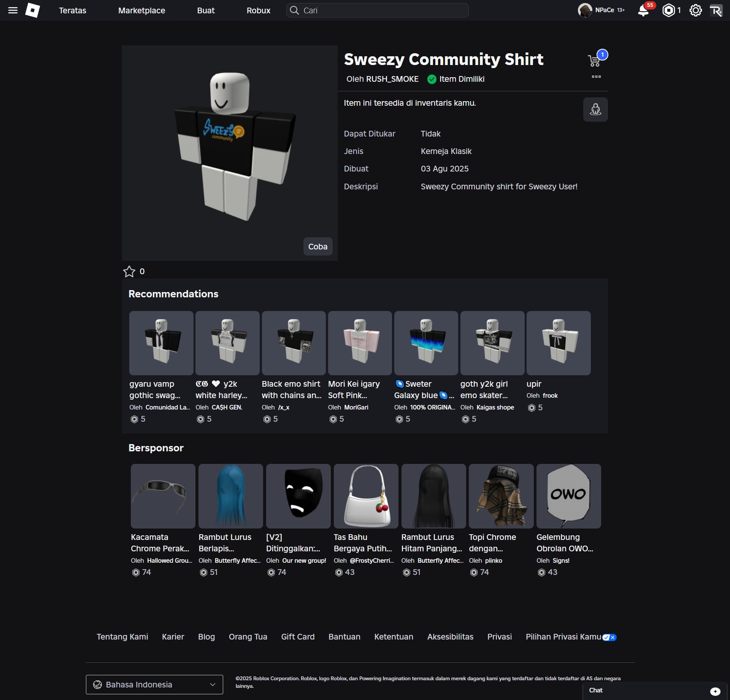Open the Mori Kei Soft Pink thumbnail
Screen dimensions: 730x700
pyautogui.click(x=360, y=343)
